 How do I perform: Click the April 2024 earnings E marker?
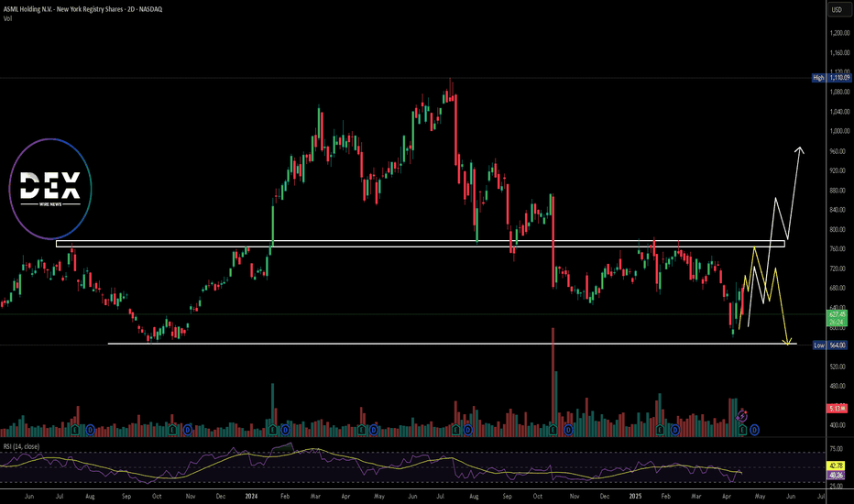point(362,430)
